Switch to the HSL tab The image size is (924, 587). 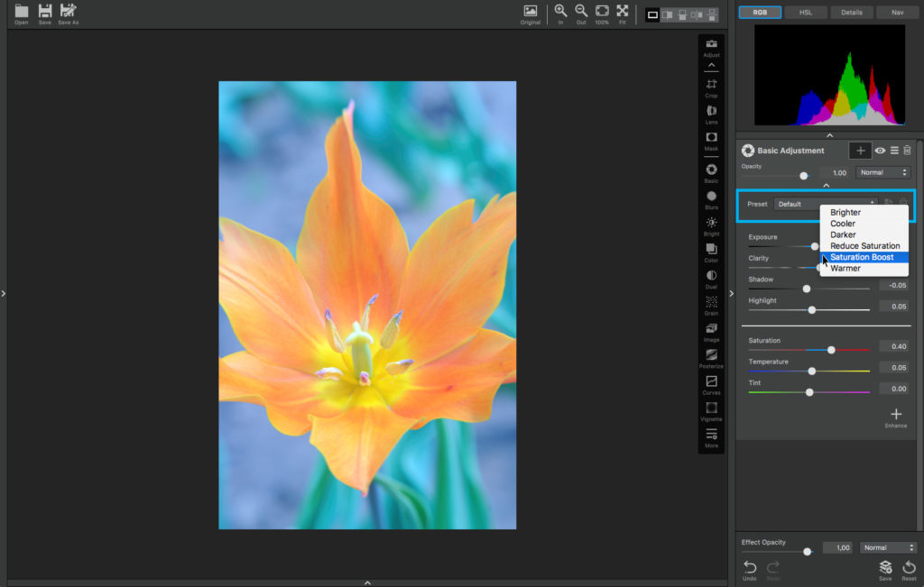tap(806, 13)
